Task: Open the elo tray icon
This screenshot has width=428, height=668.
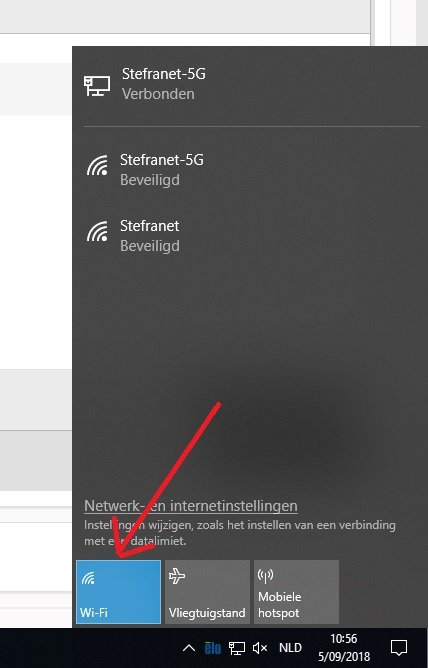Action: 213,648
